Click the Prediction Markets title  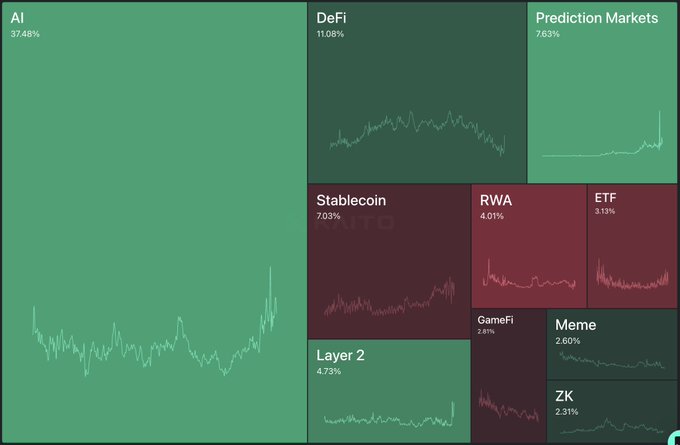pyautogui.click(x=597, y=18)
